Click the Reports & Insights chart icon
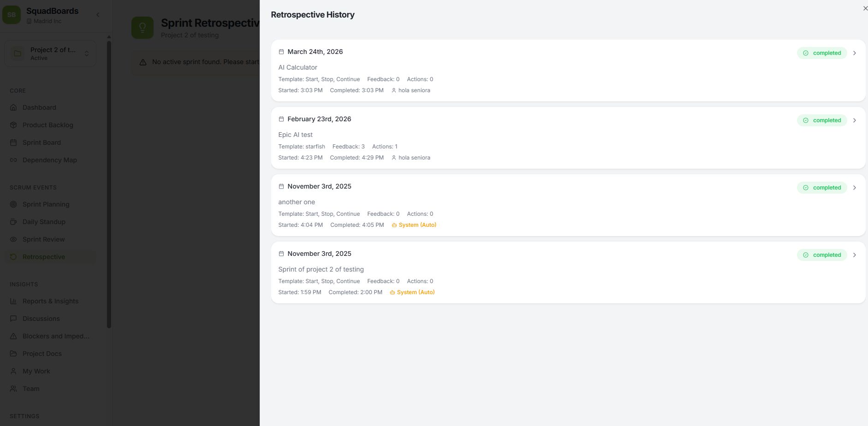Screen dimensions: 868x426 point(14,301)
